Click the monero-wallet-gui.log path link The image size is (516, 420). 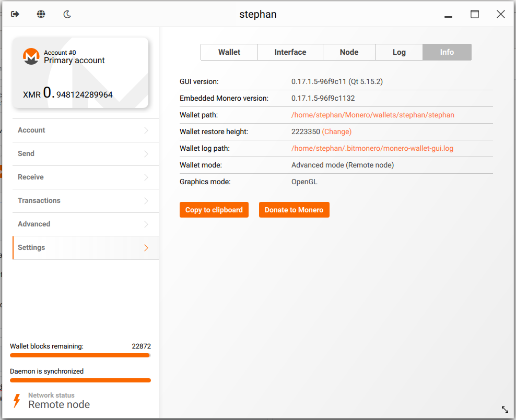(x=372, y=148)
